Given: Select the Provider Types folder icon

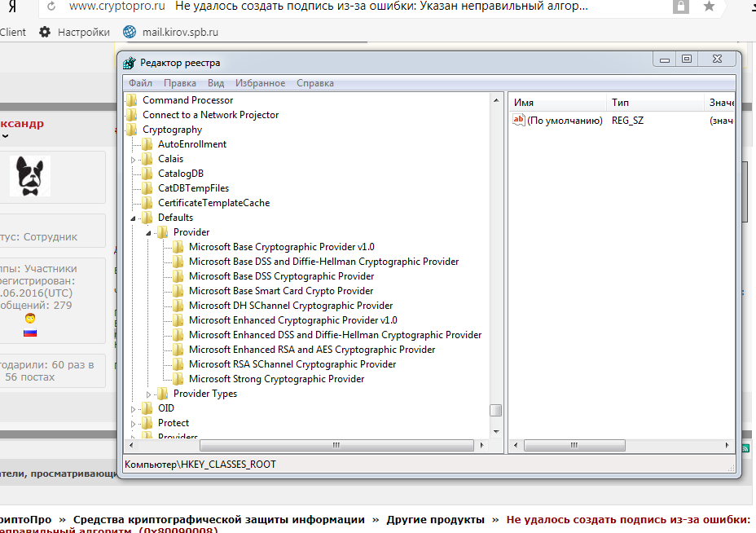Looking at the screenshot, I should 162,394.
